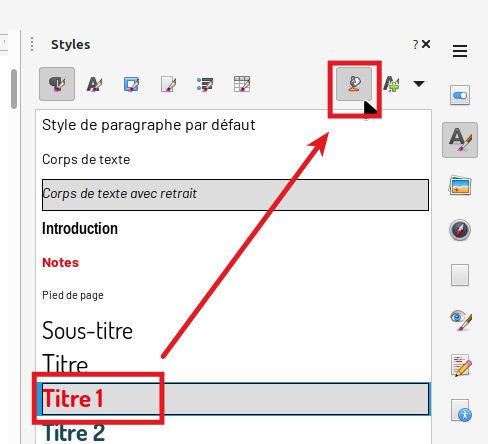Select the Titre 1 paragraph style

point(235,399)
